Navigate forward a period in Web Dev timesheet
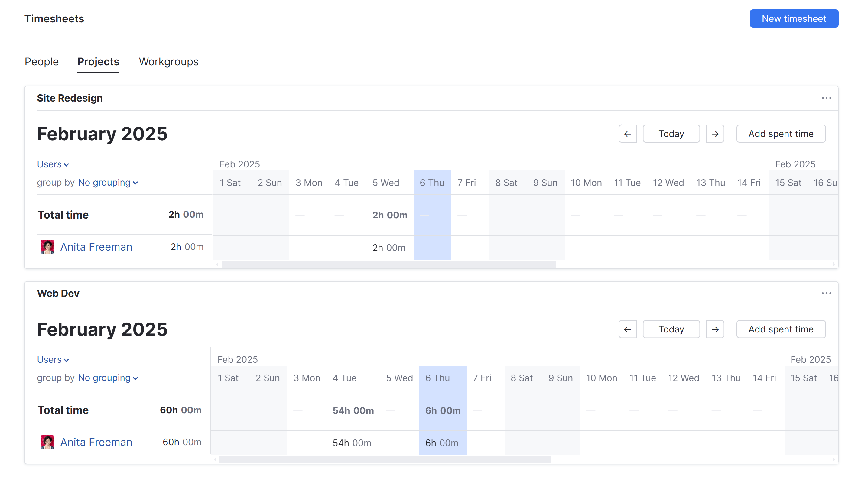This screenshot has height=480, width=868. pos(715,329)
